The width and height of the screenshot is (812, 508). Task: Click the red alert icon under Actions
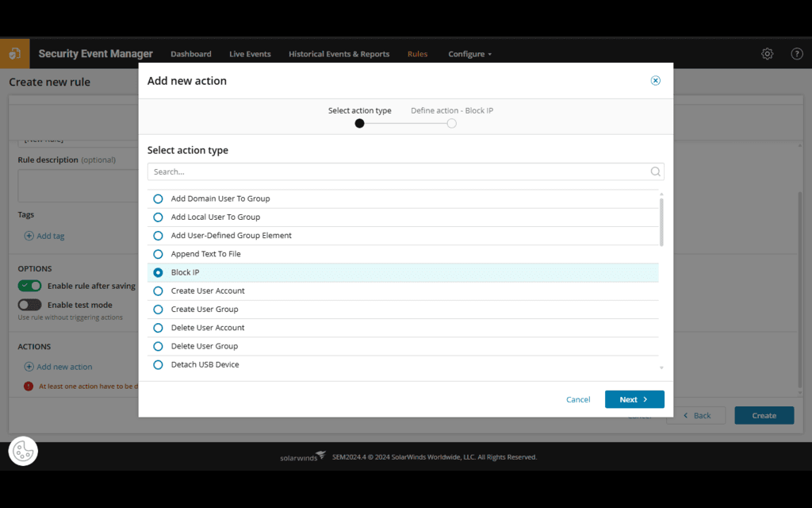[29, 386]
